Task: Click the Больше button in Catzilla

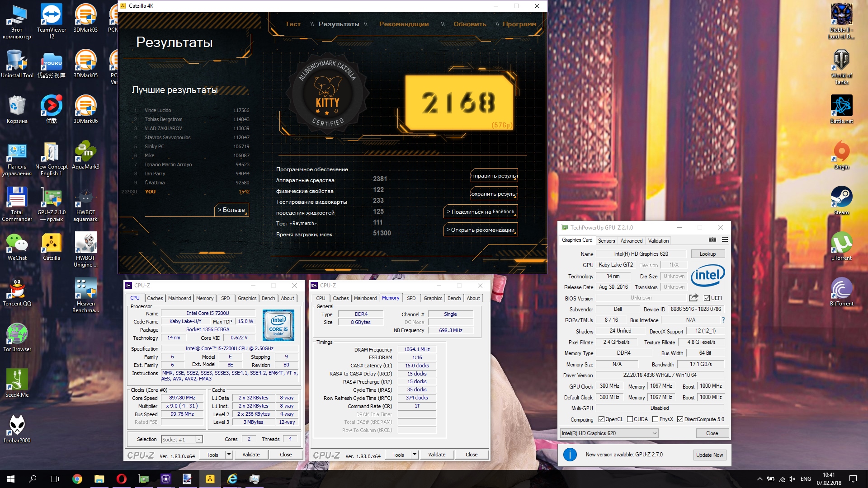Action: coord(231,210)
